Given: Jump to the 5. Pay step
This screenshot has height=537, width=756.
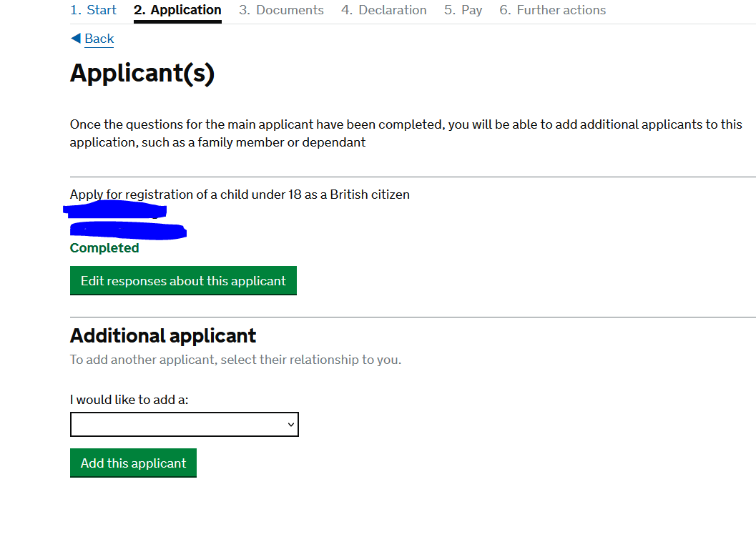Looking at the screenshot, I should [463, 10].
